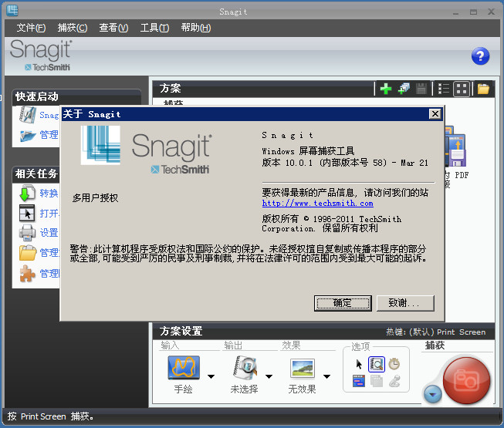Click the 相关任务 panel header
Image resolution: width=504 pixels, height=428 pixels.
click(x=36, y=174)
